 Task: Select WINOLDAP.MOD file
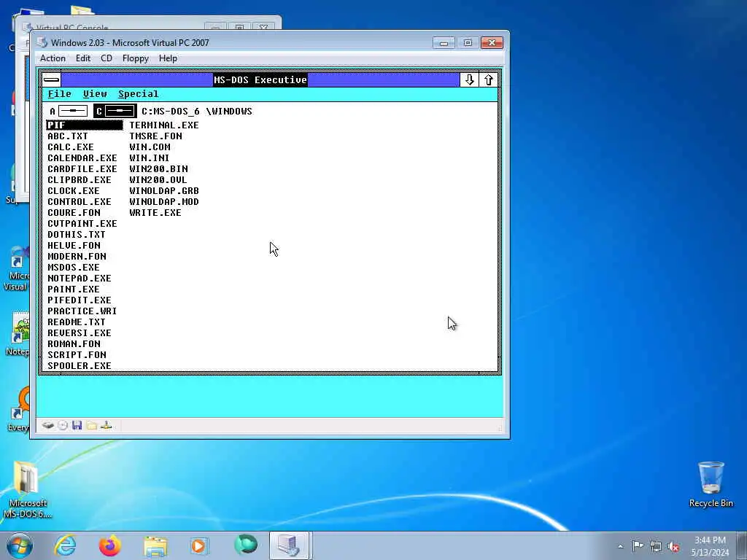click(164, 202)
